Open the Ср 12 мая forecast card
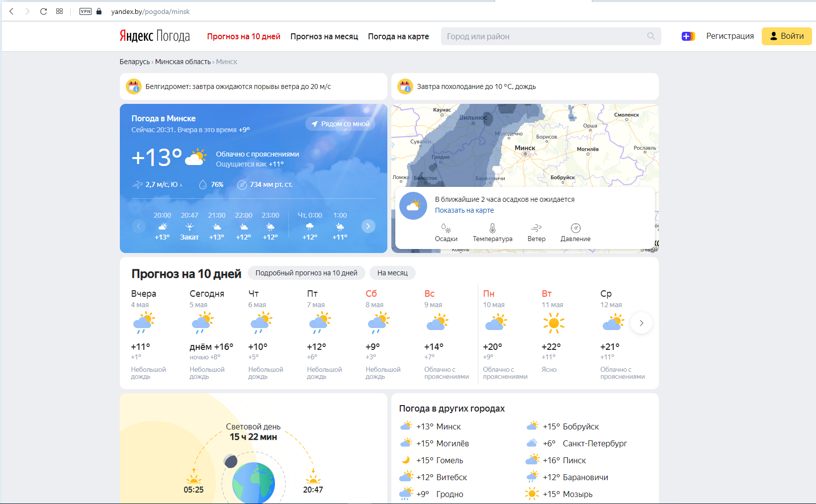Image resolution: width=816 pixels, height=504 pixels. point(623,335)
